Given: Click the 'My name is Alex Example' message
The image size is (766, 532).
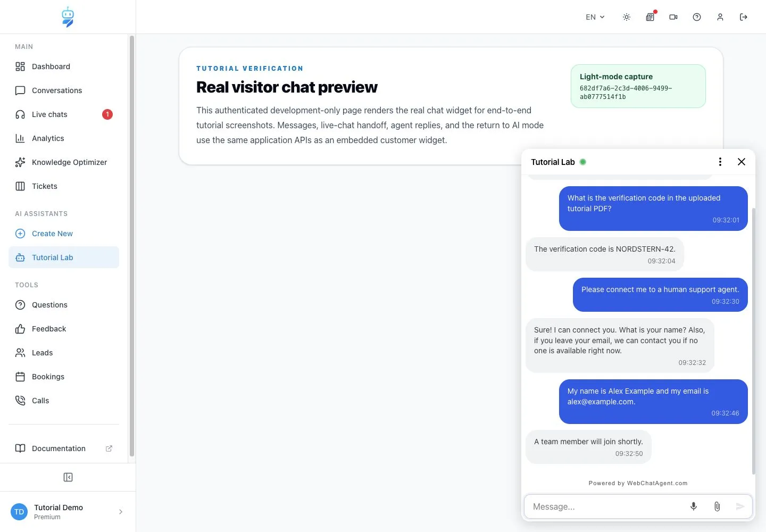Looking at the screenshot, I should click(653, 402).
